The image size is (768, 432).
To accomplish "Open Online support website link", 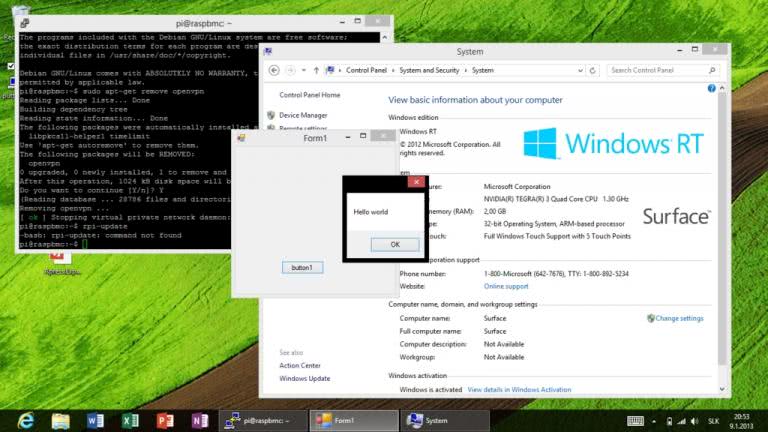I will [x=506, y=287].
